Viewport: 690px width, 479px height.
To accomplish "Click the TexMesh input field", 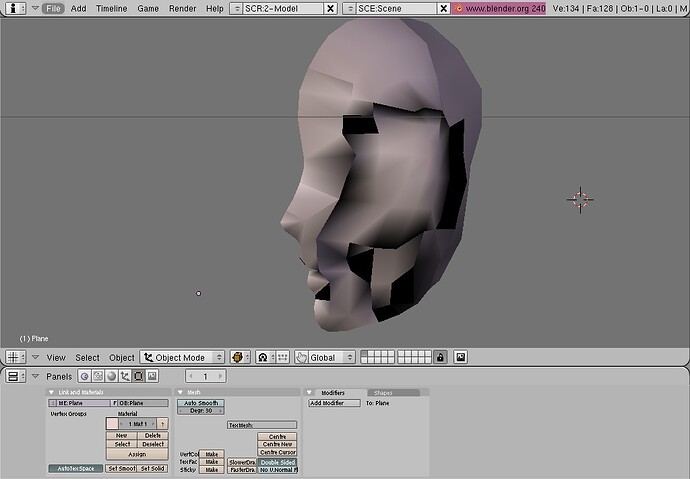I will 262,425.
